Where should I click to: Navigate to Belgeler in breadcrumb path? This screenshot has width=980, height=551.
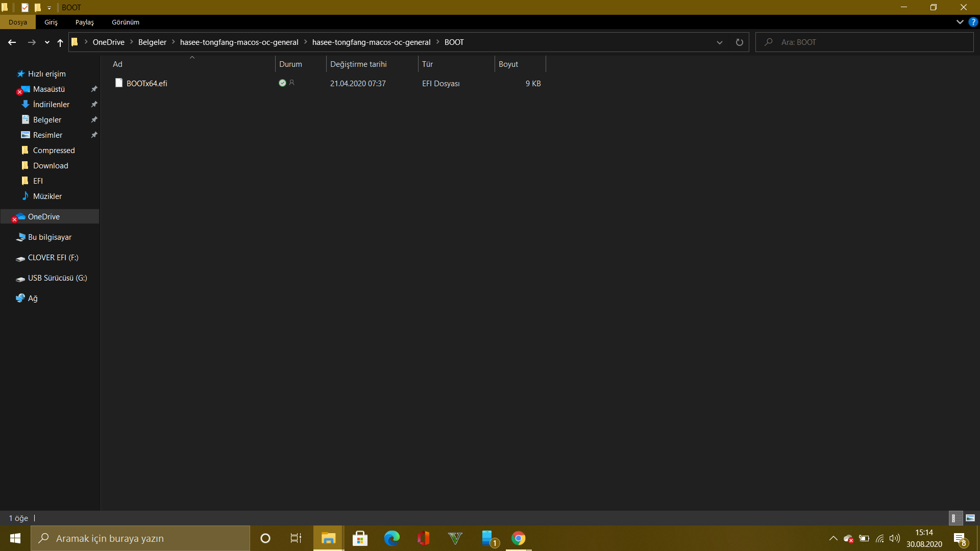coord(152,42)
